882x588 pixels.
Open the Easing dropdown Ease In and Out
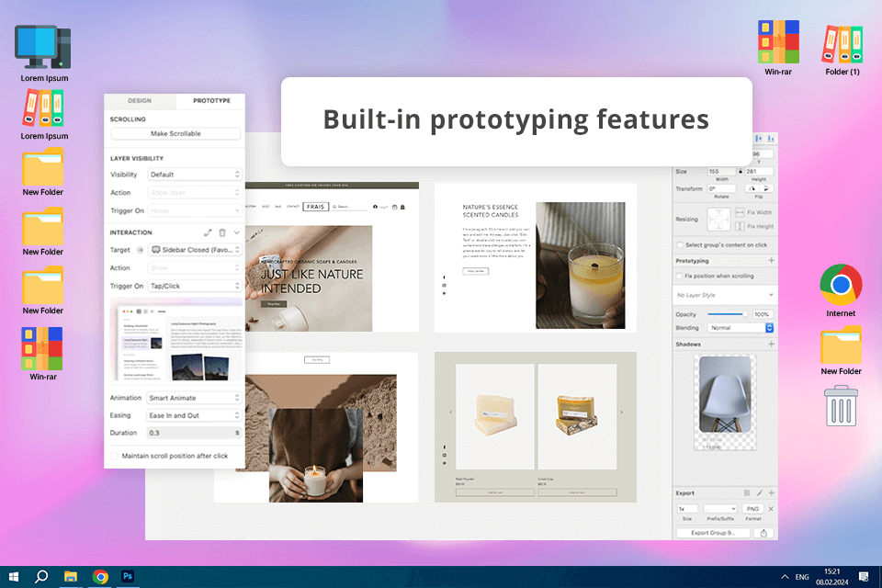click(194, 415)
